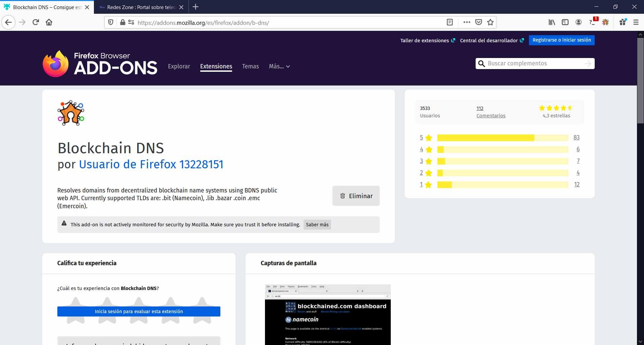Select the 4,3 estrellas rating text
This screenshot has height=345, width=644.
556,116
